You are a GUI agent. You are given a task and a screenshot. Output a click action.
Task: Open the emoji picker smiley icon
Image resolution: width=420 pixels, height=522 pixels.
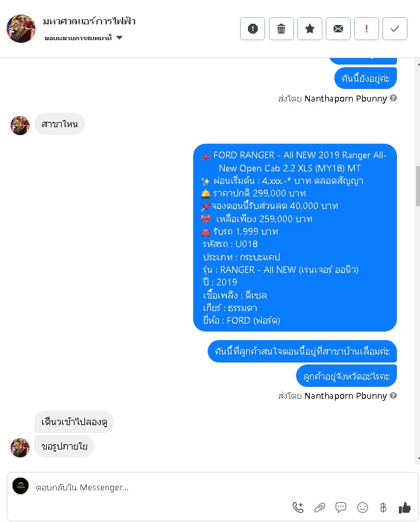[363, 507]
